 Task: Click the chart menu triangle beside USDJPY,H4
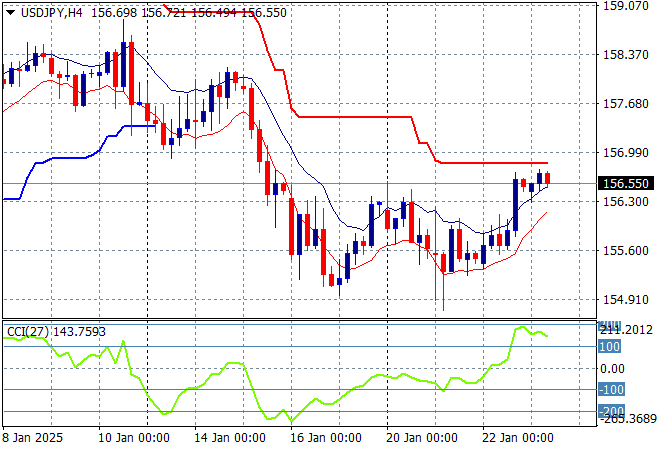pyautogui.click(x=11, y=13)
